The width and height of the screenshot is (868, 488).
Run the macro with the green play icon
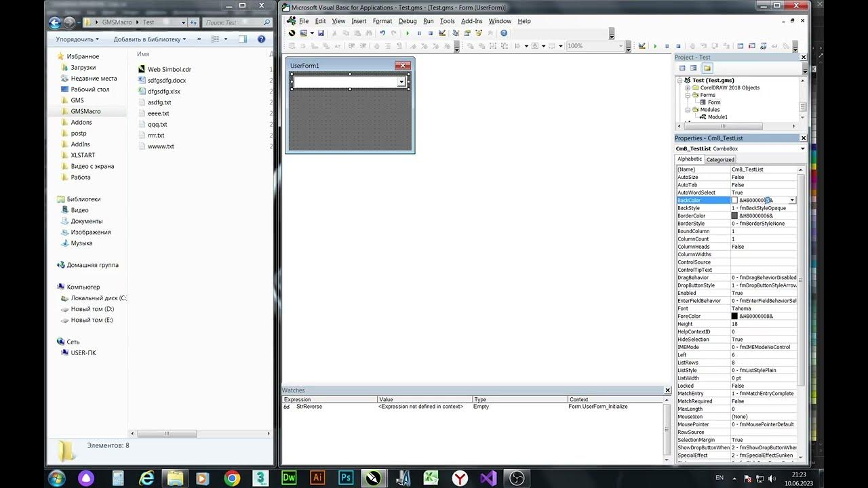click(408, 33)
